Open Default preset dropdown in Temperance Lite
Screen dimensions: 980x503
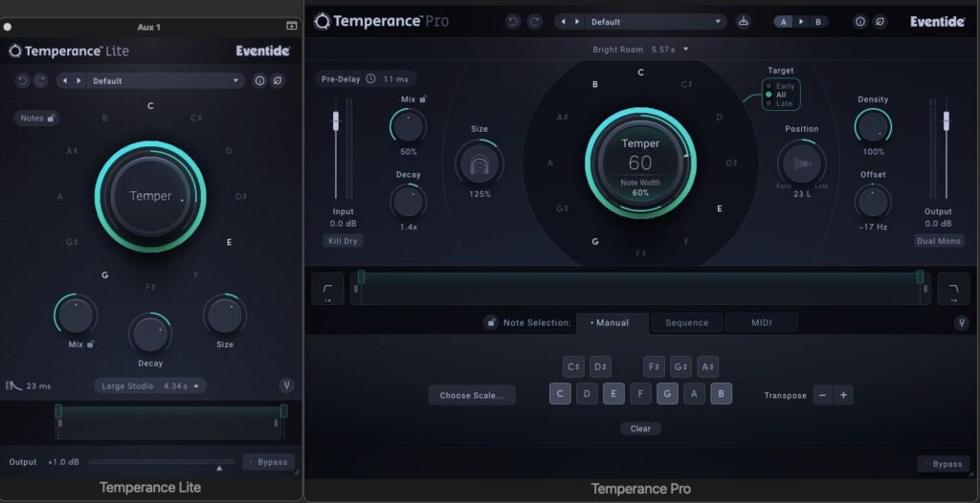166,80
